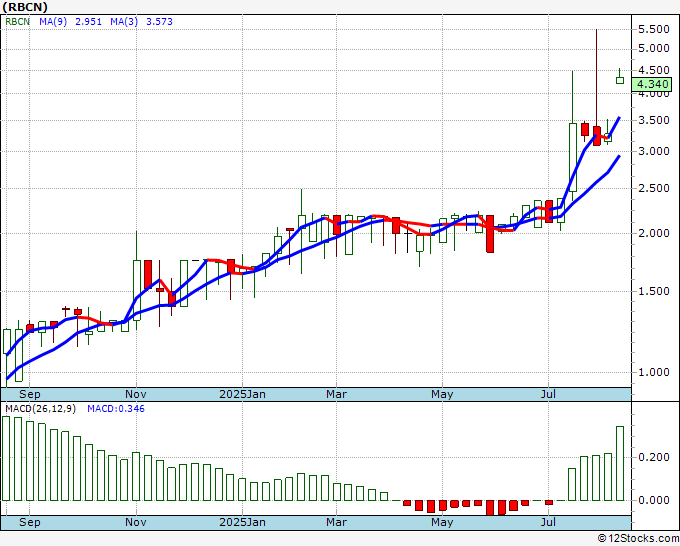Image resolution: width=680 pixels, height=546 pixels.
Task: Select the MA(3) legend label
Action: tap(124, 21)
